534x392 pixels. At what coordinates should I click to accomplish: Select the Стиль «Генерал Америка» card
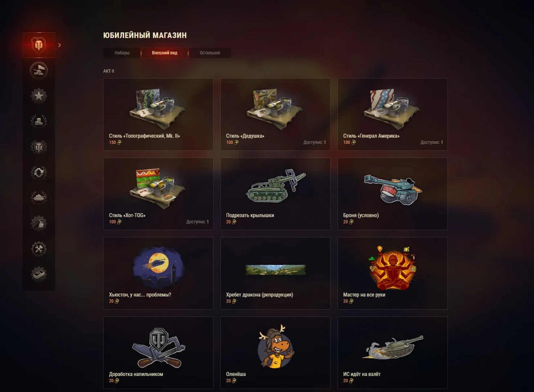[393, 114]
